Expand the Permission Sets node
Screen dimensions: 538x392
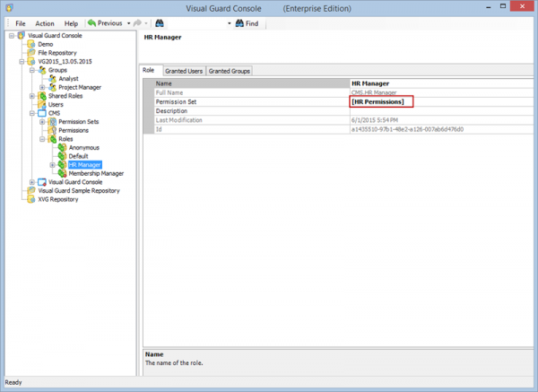click(42, 121)
